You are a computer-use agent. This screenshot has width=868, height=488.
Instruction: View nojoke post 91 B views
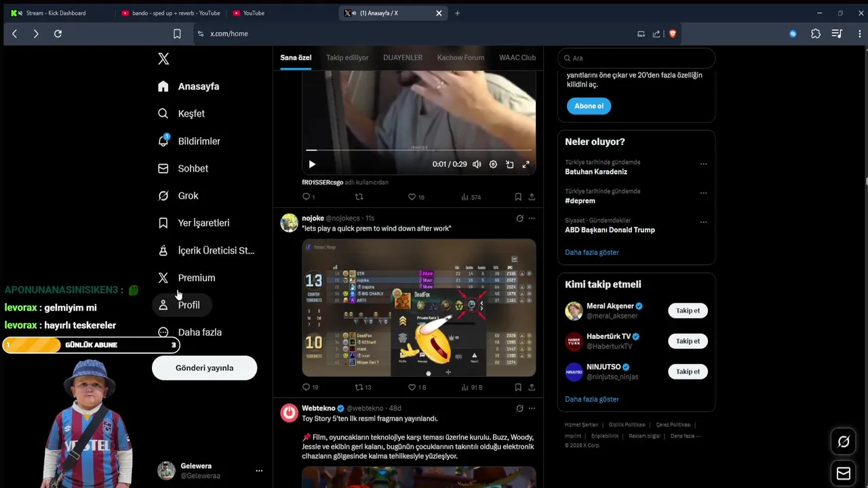click(x=471, y=388)
